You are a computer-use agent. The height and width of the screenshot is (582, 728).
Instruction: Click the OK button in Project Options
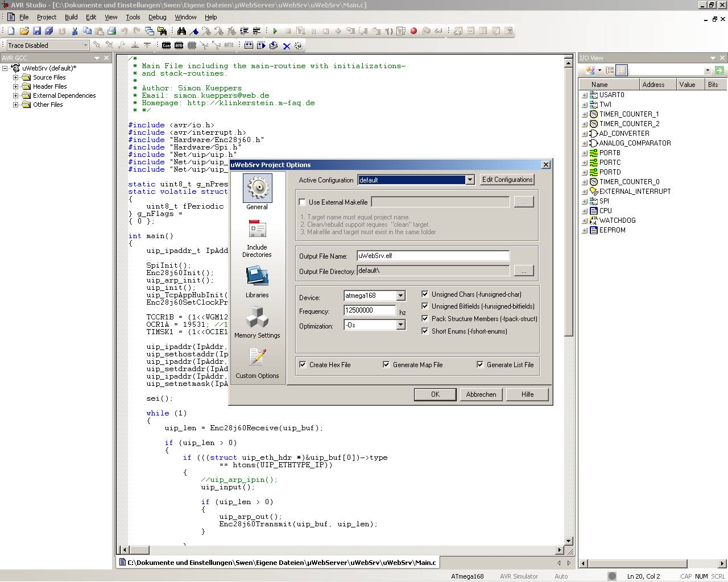pos(435,394)
